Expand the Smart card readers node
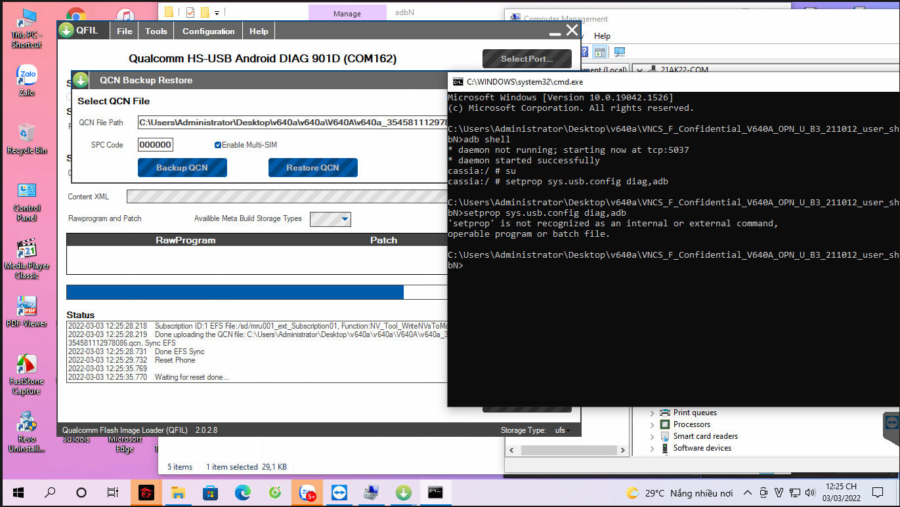900x507 pixels. point(653,436)
